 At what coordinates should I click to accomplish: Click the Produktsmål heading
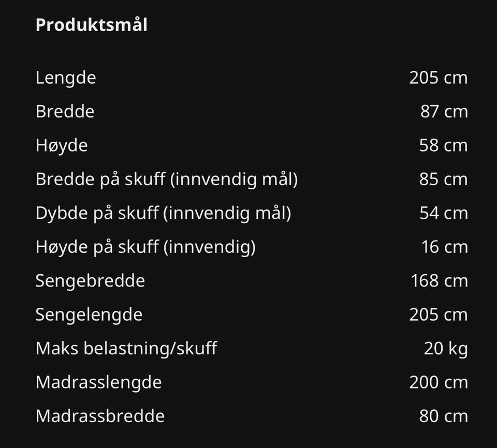(91, 25)
